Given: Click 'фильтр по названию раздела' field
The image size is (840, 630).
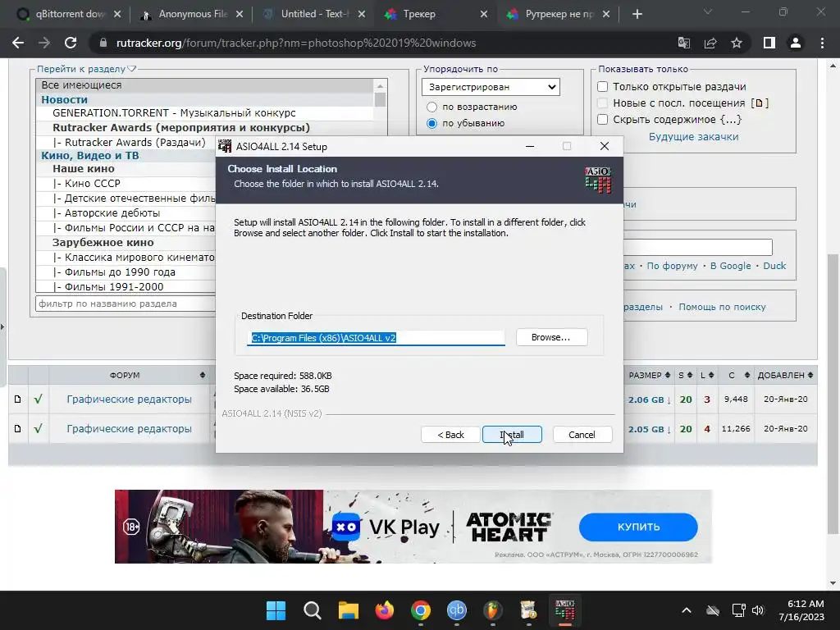Looking at the screenshot, I should [x=126, y=304].
